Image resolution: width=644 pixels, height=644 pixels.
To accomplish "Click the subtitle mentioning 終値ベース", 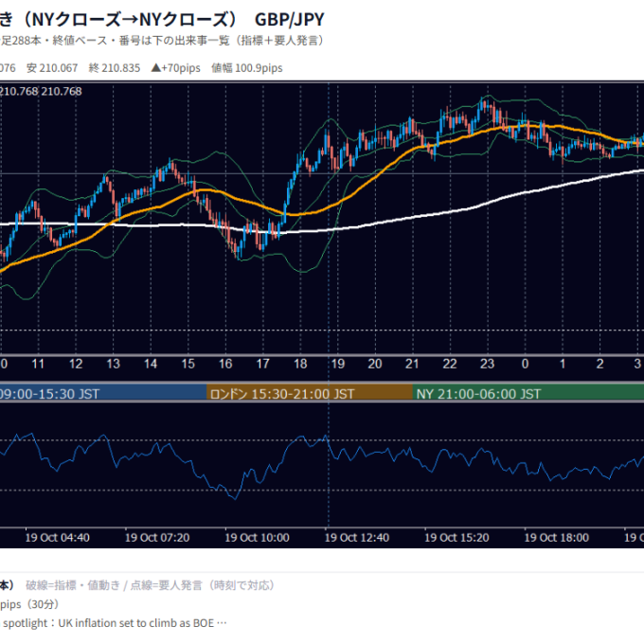I will click(x=162, y=41).
